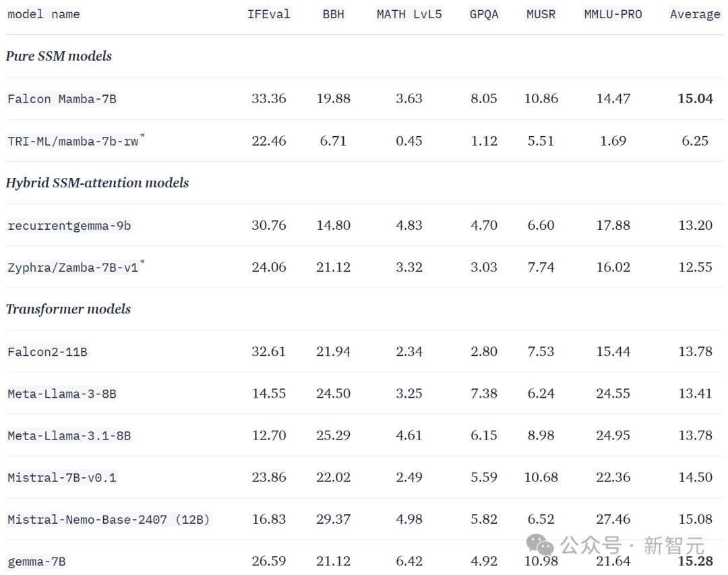Select the Falcon Mamba-7B model name
Image resolution: width=728 pixels, height=575 pixels.
pos(62,99)
